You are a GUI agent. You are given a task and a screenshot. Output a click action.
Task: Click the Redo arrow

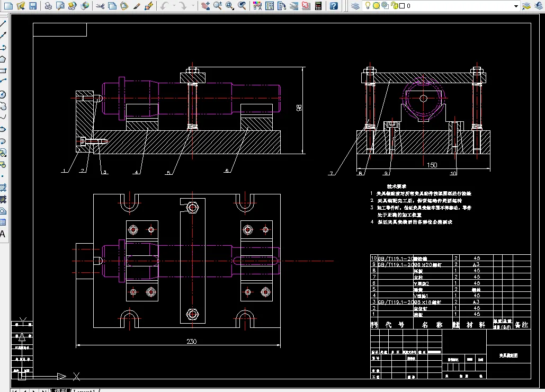click(183, 5)
